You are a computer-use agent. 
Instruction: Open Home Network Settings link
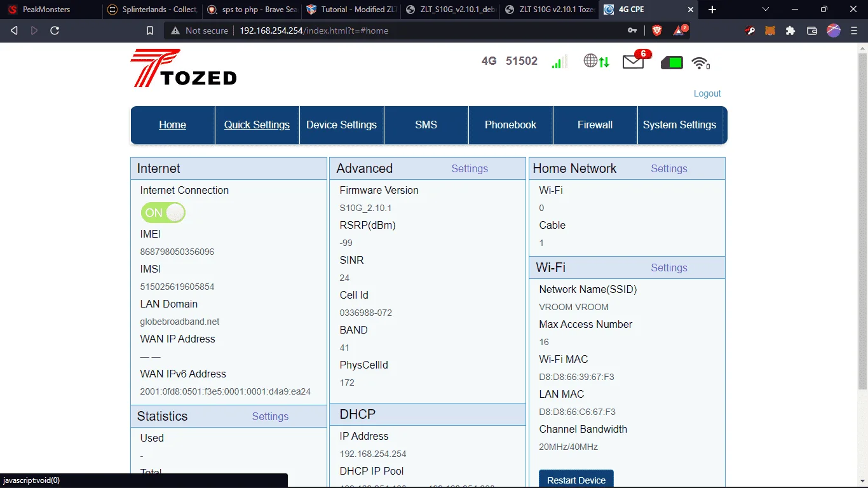click(669, 168)
